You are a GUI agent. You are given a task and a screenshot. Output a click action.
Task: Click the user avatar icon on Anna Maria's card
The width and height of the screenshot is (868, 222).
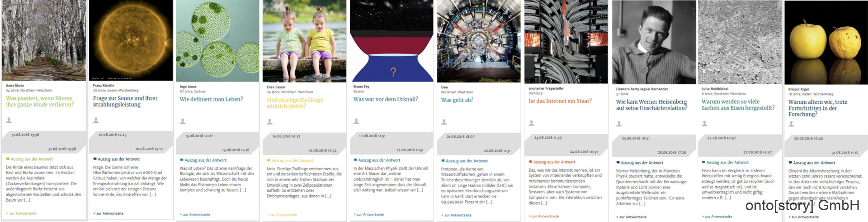tap(9, 121)
